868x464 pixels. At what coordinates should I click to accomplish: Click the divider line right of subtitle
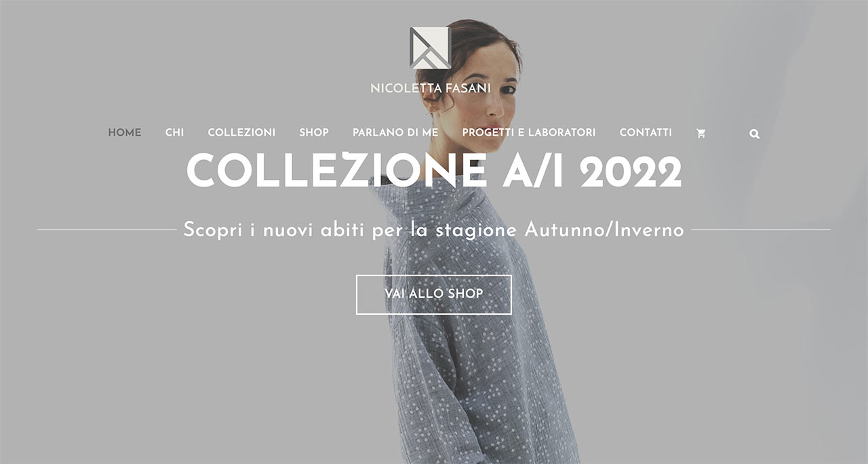[761, 230]
